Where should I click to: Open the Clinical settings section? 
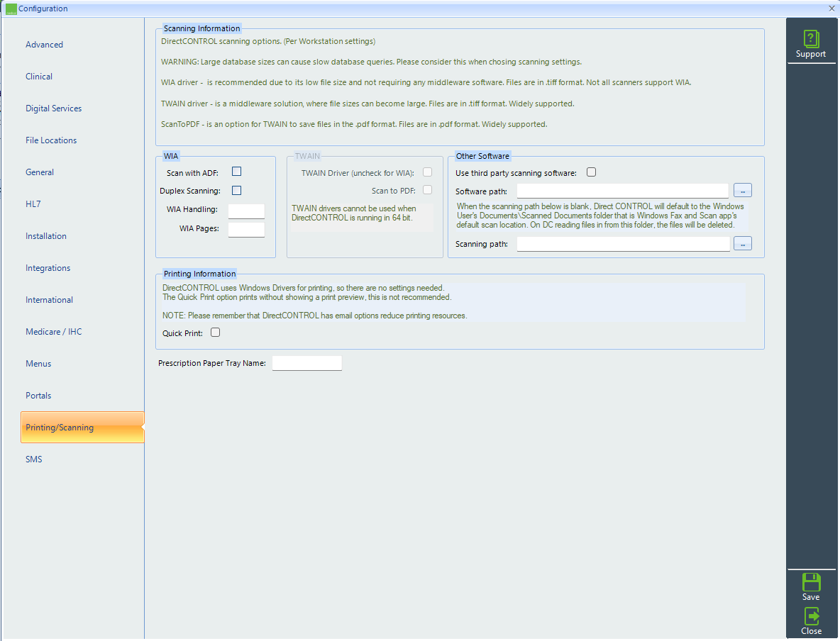pyautogui.click(x=39, y=77)
